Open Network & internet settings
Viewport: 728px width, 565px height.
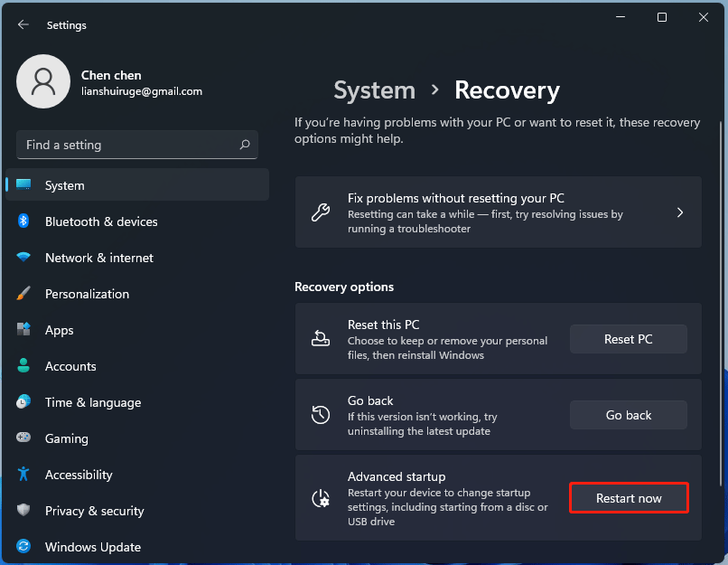tap(137, 258)
